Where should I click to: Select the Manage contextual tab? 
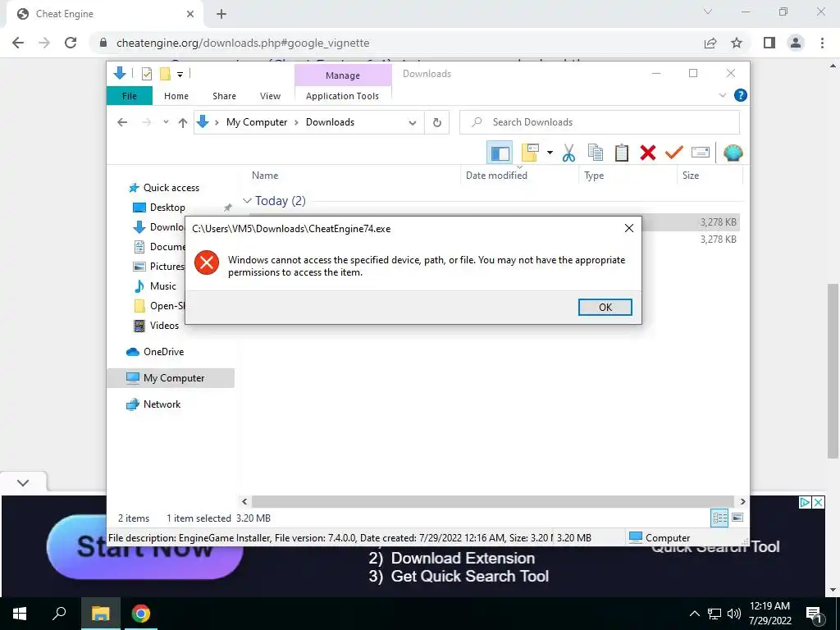click(343, 75)
